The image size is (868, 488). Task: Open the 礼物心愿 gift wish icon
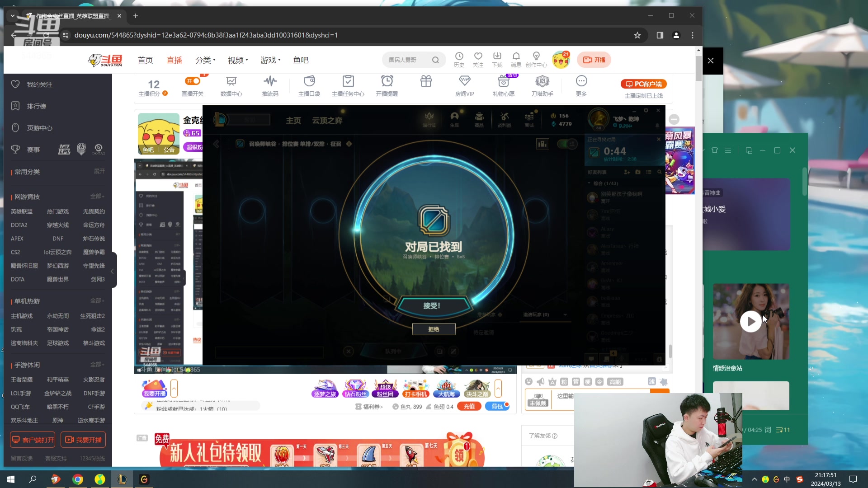point(503,86)
